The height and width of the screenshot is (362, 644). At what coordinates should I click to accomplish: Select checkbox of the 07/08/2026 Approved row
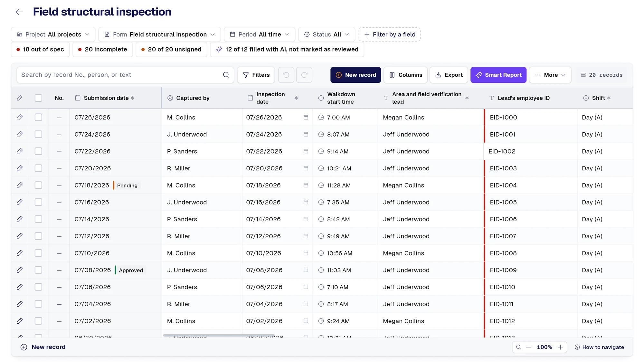coord(38,270)
